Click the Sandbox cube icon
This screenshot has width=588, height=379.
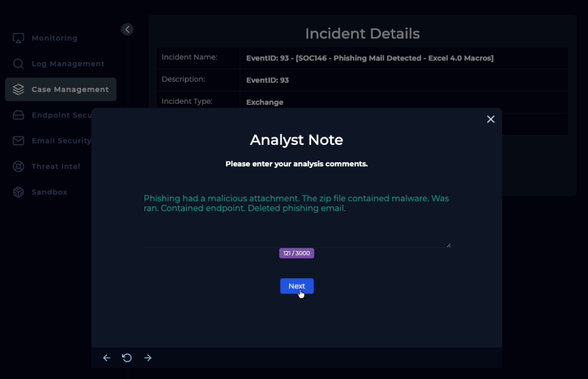pos(18,192)
